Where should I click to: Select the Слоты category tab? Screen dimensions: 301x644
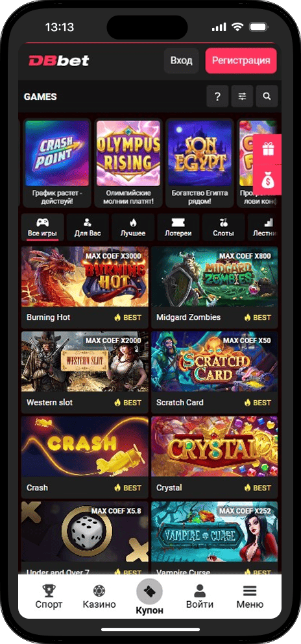click(x=223, y=227)
